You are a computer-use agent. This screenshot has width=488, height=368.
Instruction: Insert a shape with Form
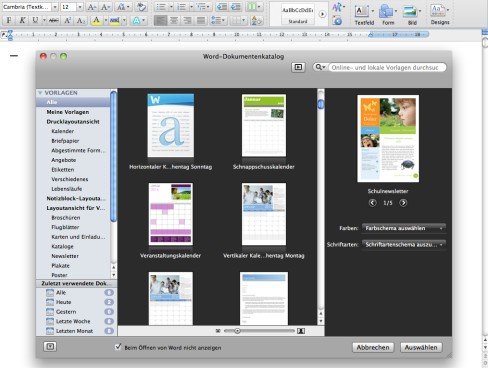[388, 14]
